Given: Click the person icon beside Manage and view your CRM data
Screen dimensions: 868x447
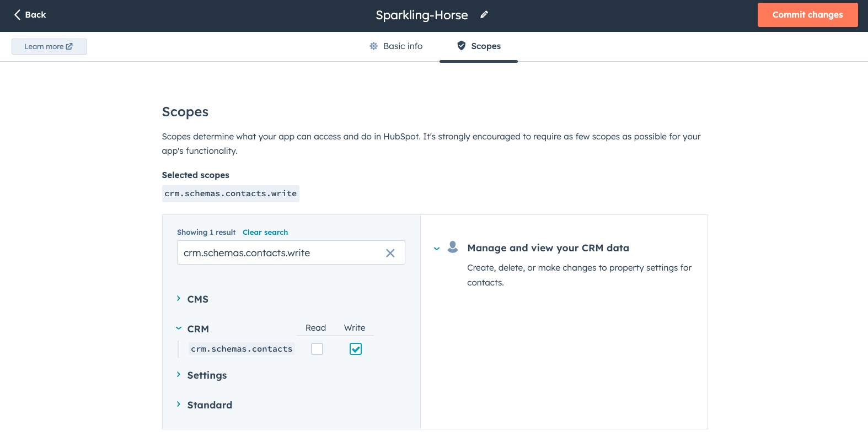Looking at the screenshot, I should pos(453,247).
